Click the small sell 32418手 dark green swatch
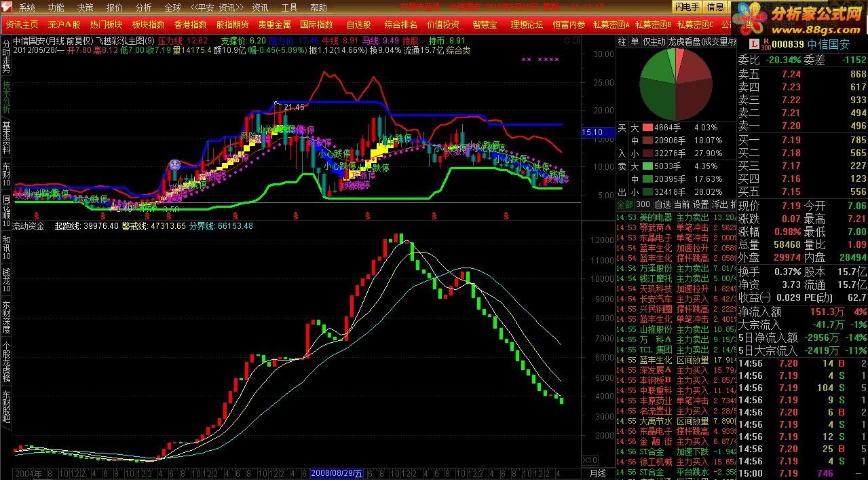The height and width of the screenshot is (480, 868). 647,192
